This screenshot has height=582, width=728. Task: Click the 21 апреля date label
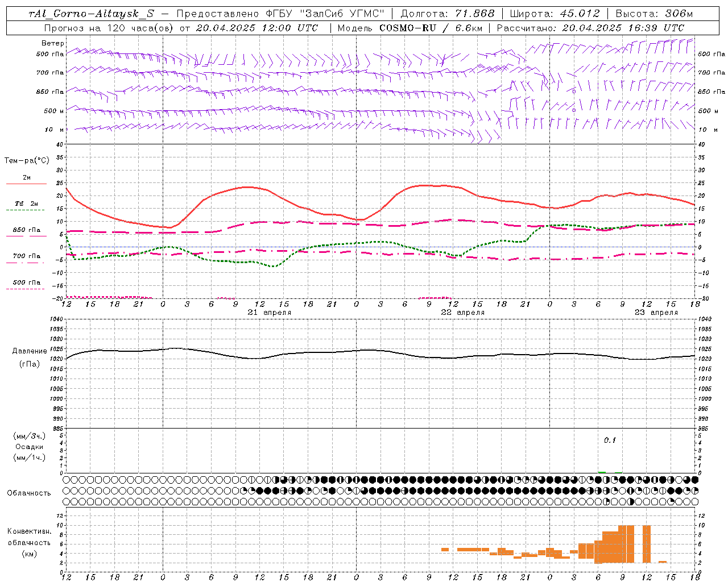tap(270, 313)
